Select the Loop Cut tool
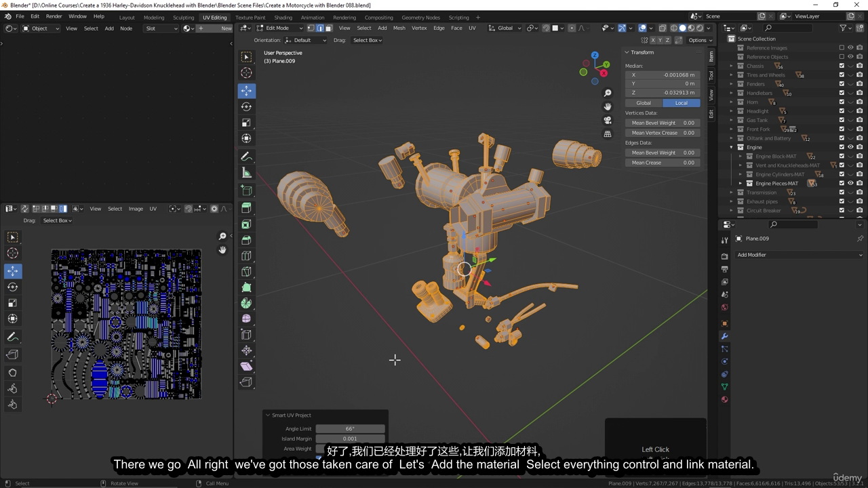 click(x=246, y=256)
